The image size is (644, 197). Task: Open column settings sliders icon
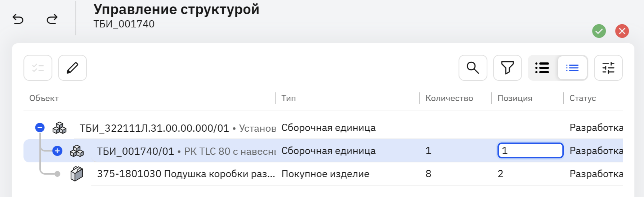pos(608,68)
